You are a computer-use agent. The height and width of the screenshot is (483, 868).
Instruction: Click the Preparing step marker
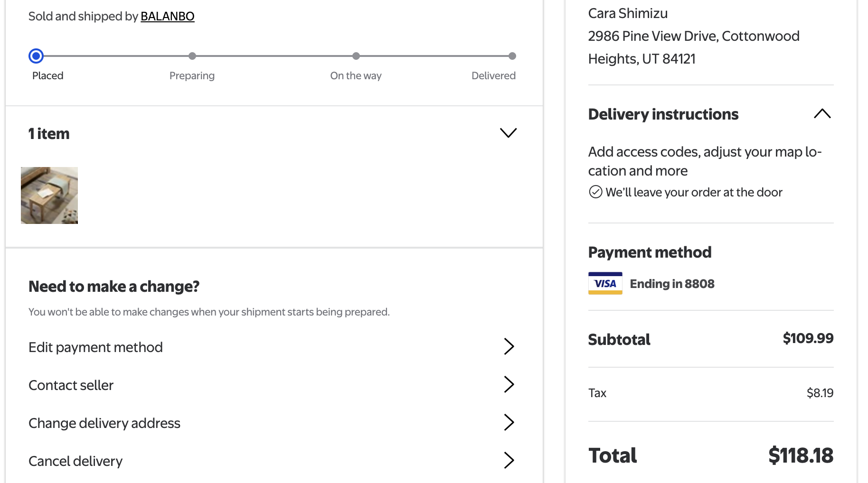(192, 56)
